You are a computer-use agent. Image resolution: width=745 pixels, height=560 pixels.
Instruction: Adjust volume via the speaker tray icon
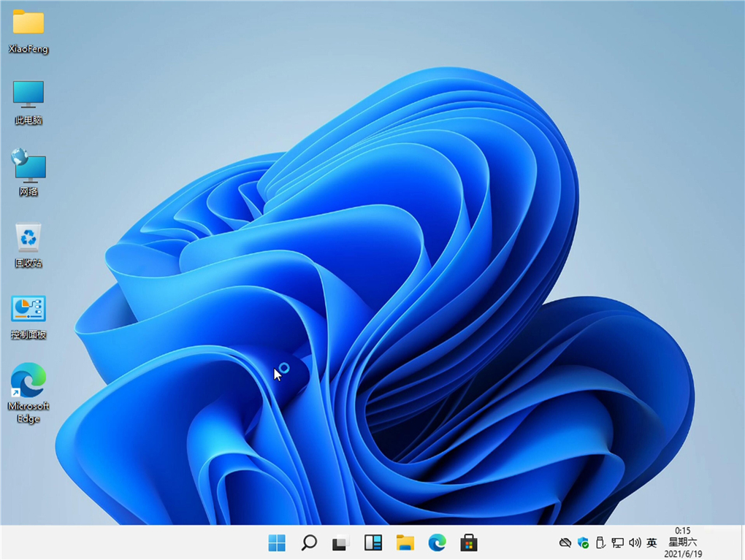tap(635, 542)
